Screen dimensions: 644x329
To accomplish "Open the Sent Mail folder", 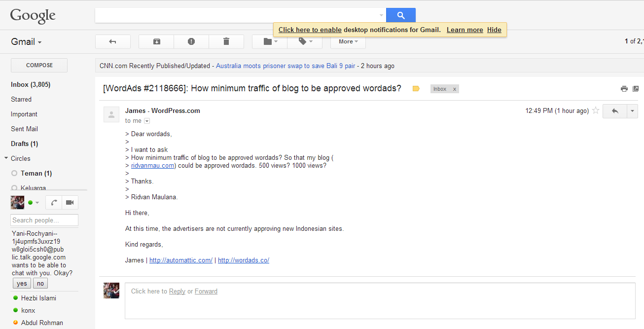I will (25, 129).
